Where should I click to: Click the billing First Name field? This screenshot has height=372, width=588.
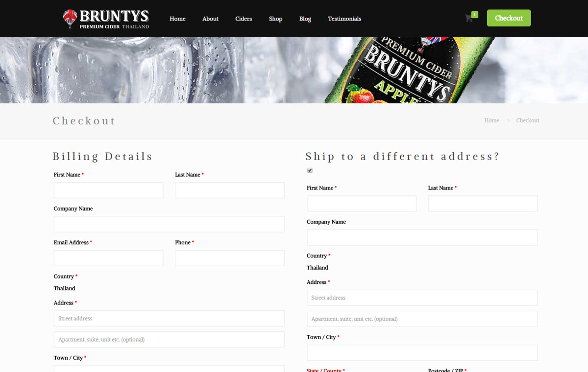pyautogui.click(x=108, y=190)
